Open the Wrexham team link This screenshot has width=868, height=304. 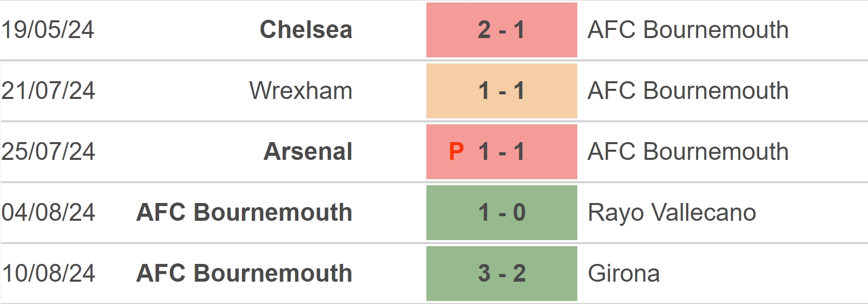(x=300, y=91)
